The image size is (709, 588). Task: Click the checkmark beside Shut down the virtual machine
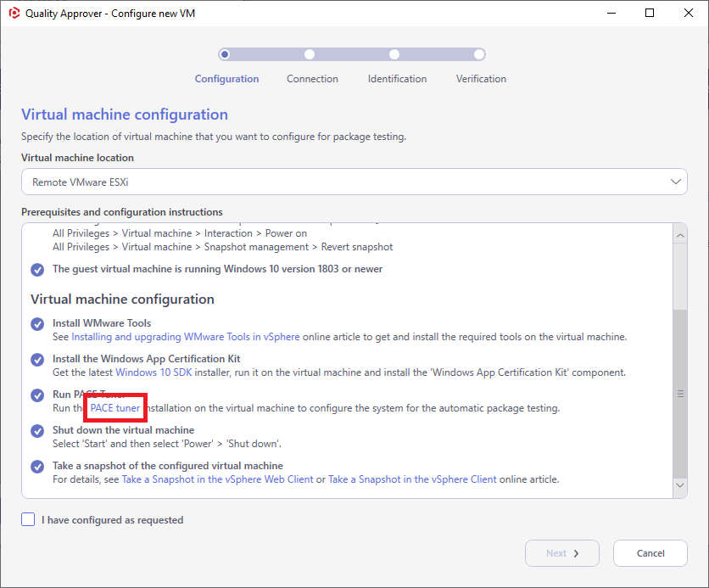click(x=37, y=430)
